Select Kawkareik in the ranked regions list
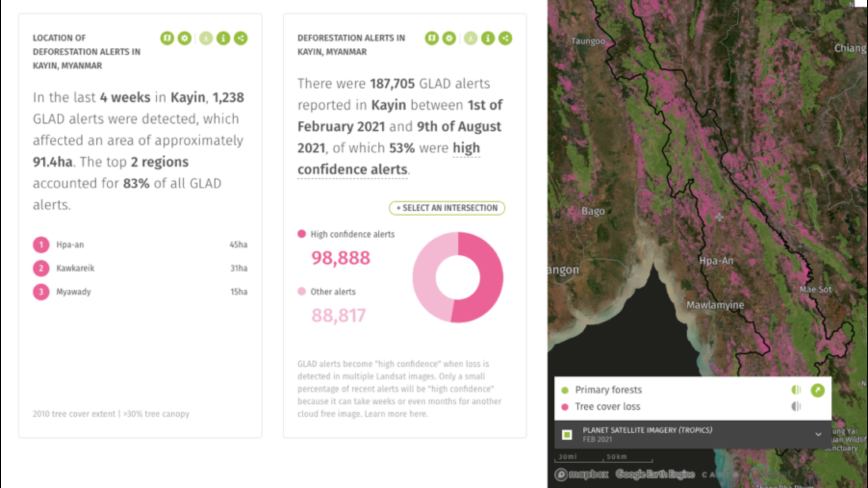The image size is (868, 488). [x=75, y=268]
